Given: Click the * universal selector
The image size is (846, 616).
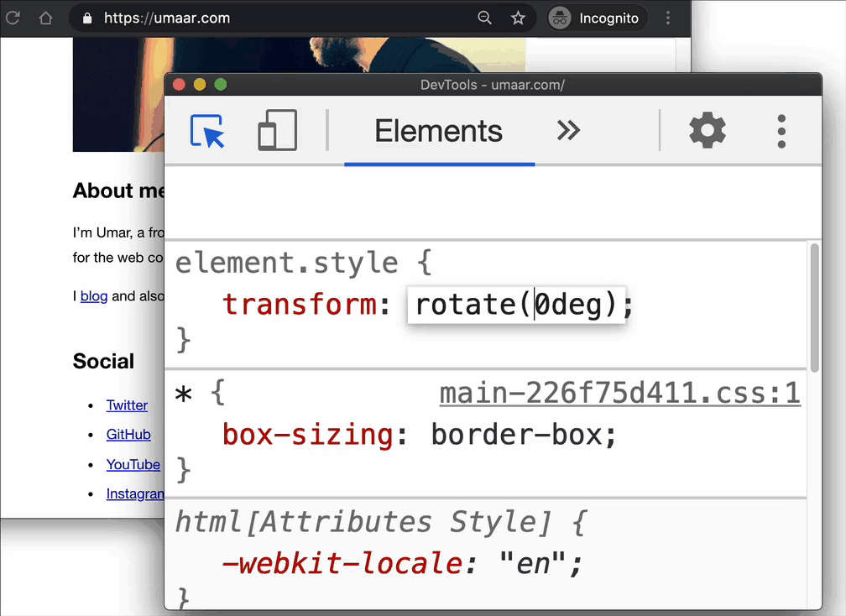Looking at the screenshot, I should pyautogui.click(x=184, y=394).
